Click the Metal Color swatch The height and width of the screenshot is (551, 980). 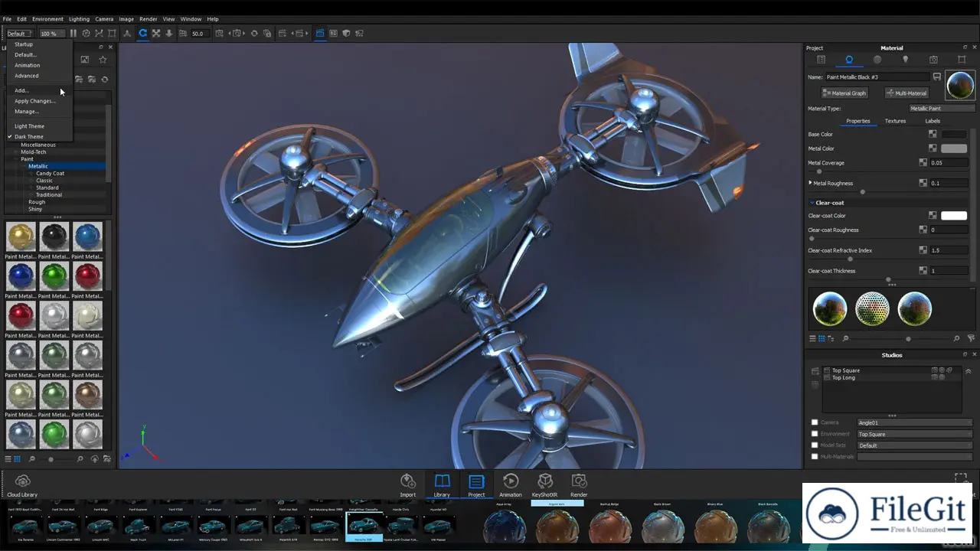coord(954,148)
